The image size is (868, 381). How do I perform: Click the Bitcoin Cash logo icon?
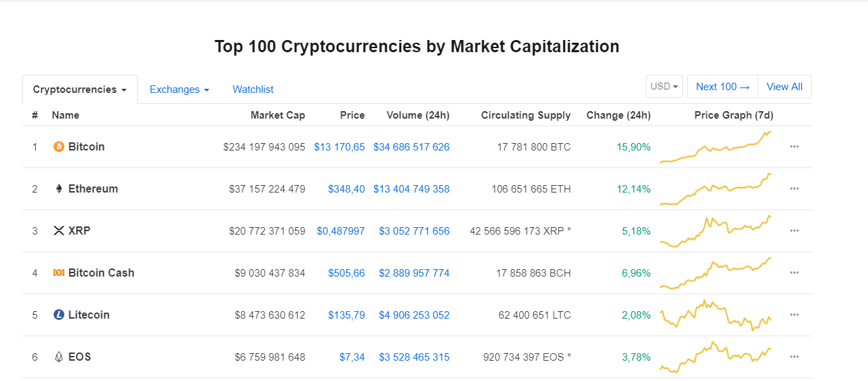(59, 273)
